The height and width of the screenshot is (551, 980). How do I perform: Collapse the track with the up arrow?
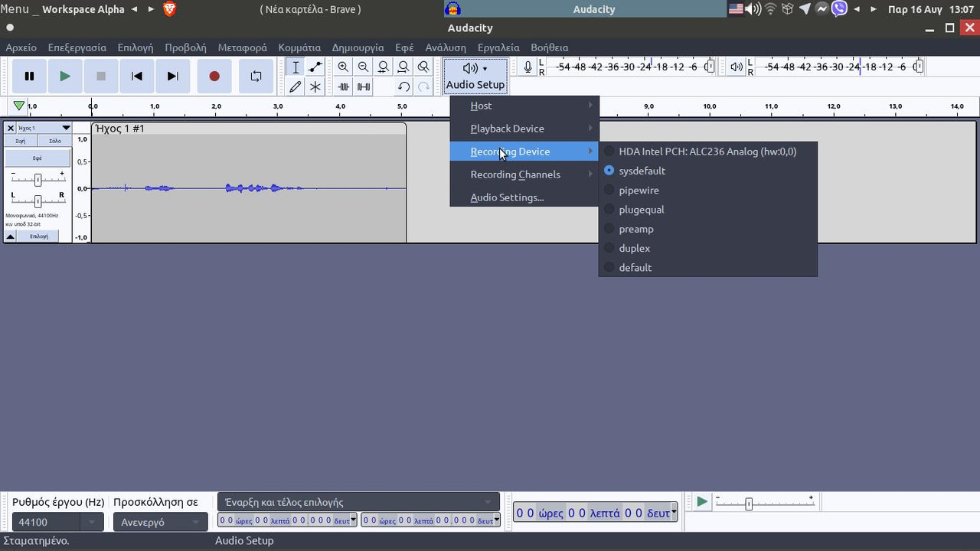[11, 236]
